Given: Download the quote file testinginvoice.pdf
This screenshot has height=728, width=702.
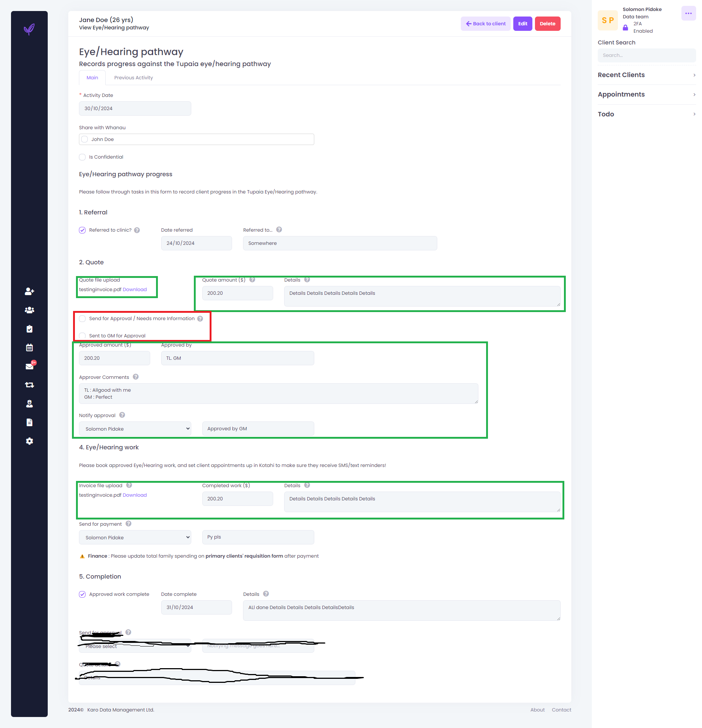Looking at the screenshot, I should coord(134,290).
